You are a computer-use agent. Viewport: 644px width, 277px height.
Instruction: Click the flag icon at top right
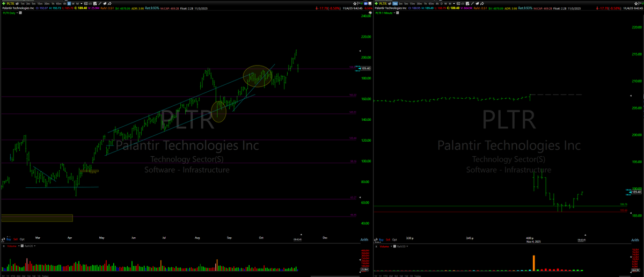(640, 3)
